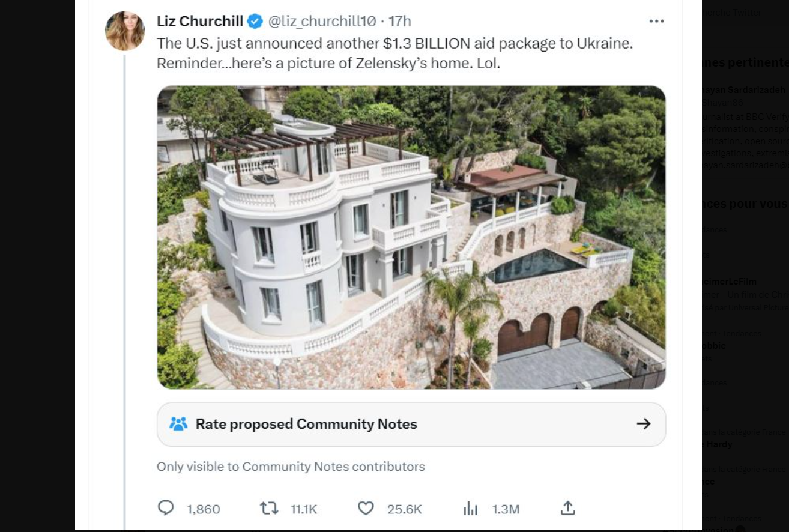Open the @liz_churchill10 handle link
The width and height of the screenshot is (789, 532).
pos(322,22)
